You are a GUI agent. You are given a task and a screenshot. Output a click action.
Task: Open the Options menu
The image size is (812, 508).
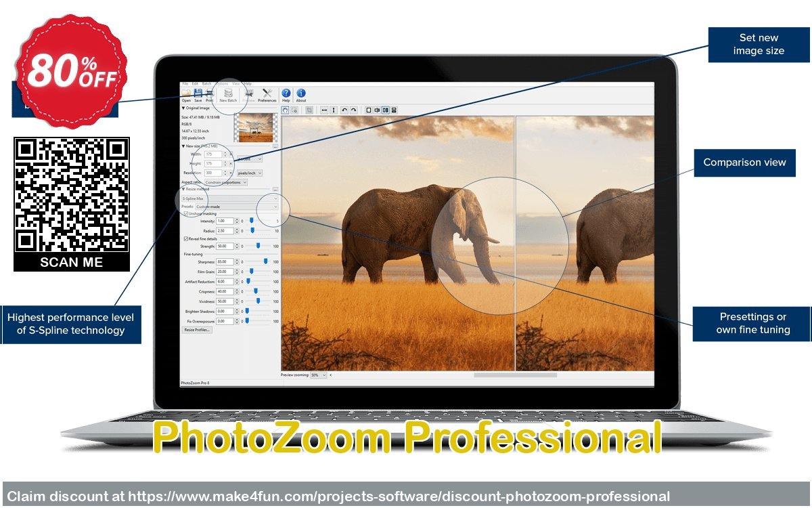tap(222, 84)
